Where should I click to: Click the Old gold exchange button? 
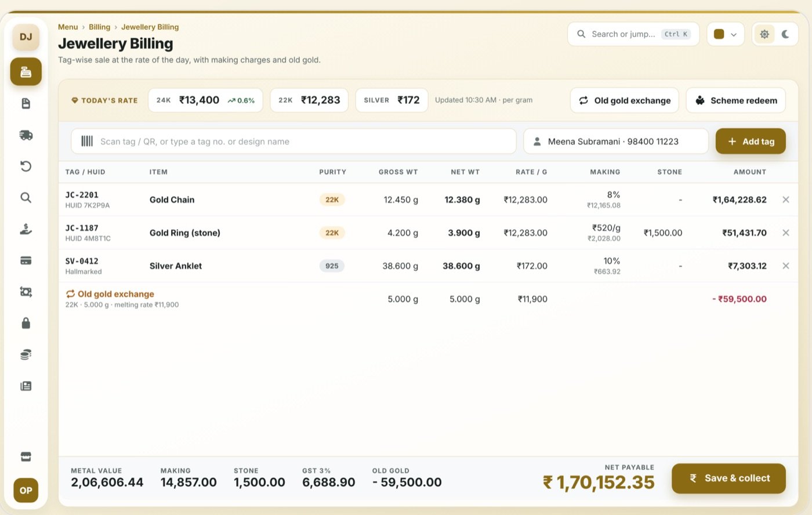point(625,100)
